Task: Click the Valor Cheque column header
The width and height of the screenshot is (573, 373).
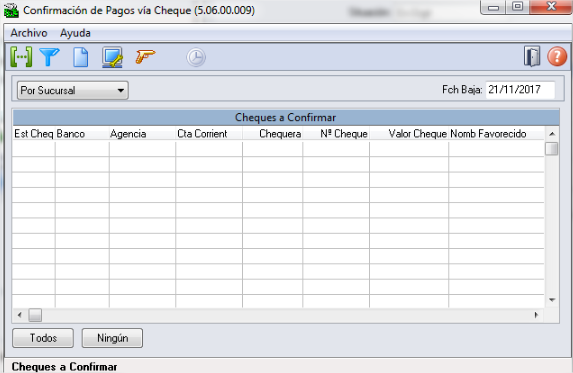Action: (x=409, y=134)
